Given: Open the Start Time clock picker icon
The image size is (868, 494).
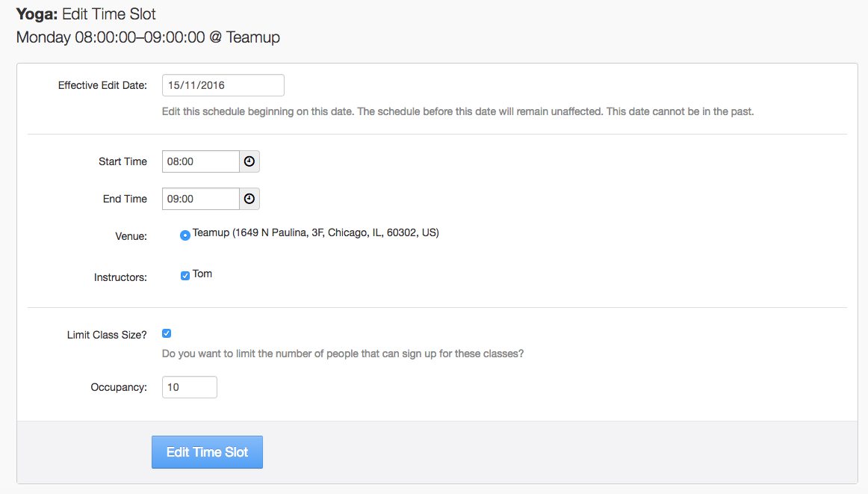Looking at the screenshot, I should (x=249, y=161).
